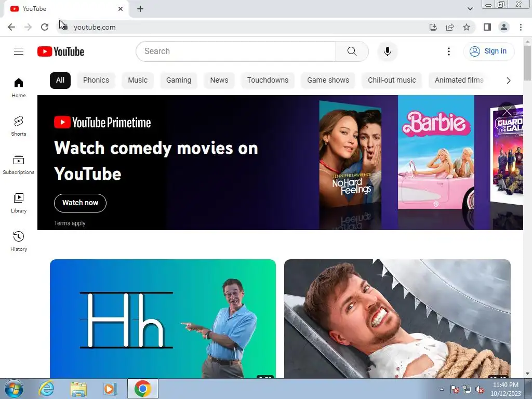Close the YouTube tab
Image resolution: width=532 pixels, height=399 pixels.
pyautogui.click(x=121, y=9)
